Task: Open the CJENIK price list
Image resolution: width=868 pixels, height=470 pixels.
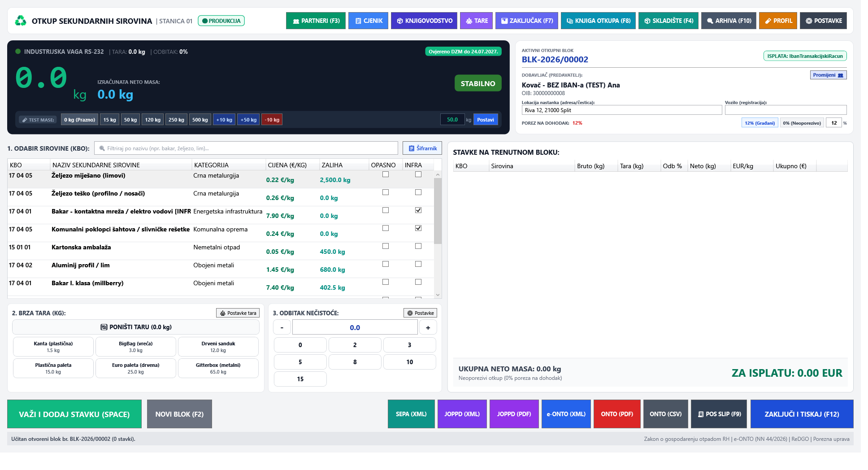Action: pyautogui.click(x=368, y=21)
